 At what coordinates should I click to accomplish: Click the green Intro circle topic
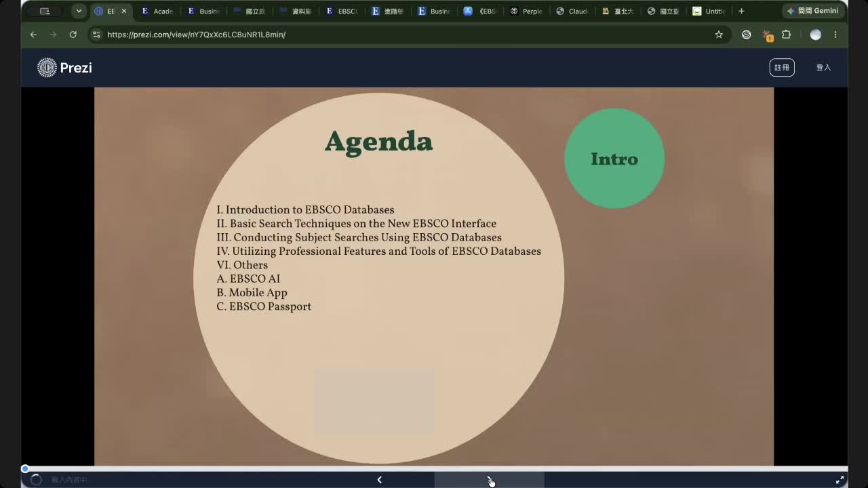pyautogui.click(x=614, y=159)
